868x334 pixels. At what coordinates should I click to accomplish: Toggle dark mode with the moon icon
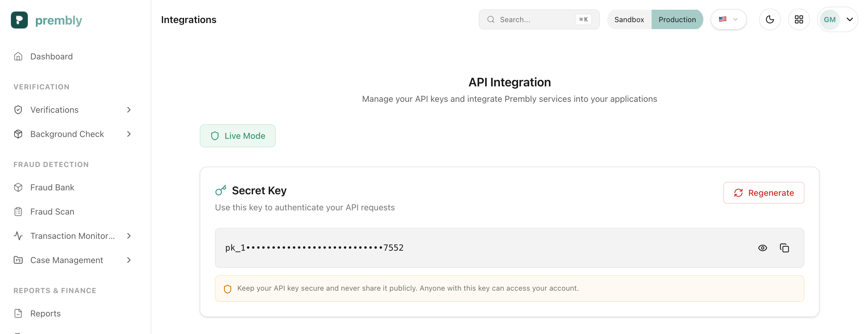tap(770, 20)
